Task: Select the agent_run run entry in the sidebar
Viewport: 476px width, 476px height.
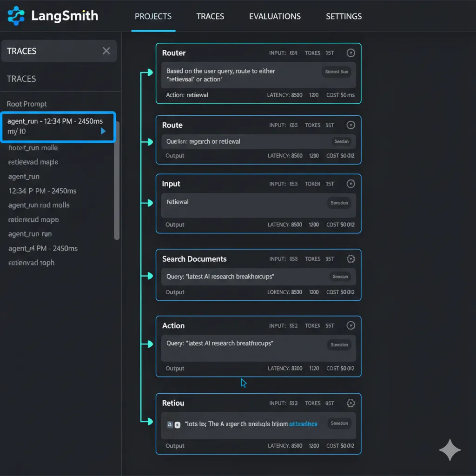Action: pos(29,234)
